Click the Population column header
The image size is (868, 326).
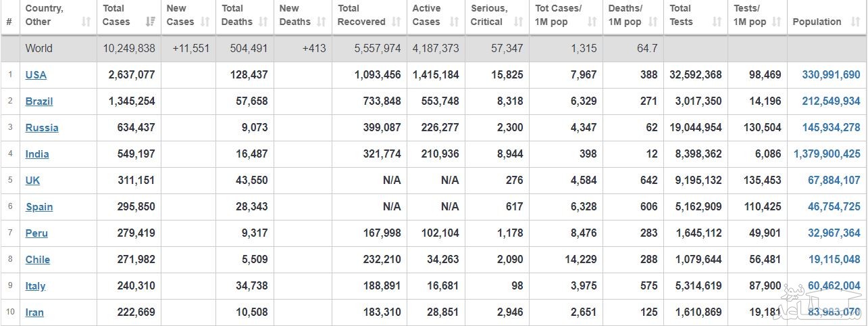pos(817,22)
